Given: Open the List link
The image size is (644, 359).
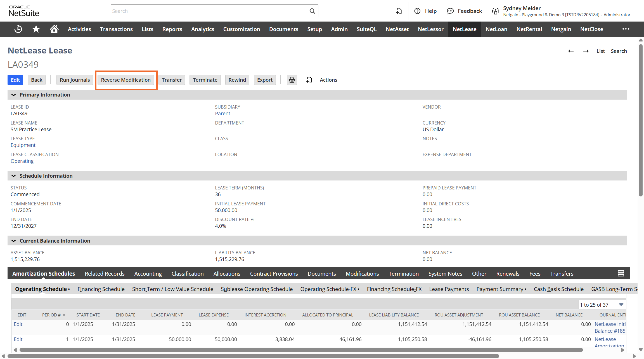Looking at the screenshot, I should 601,51.
